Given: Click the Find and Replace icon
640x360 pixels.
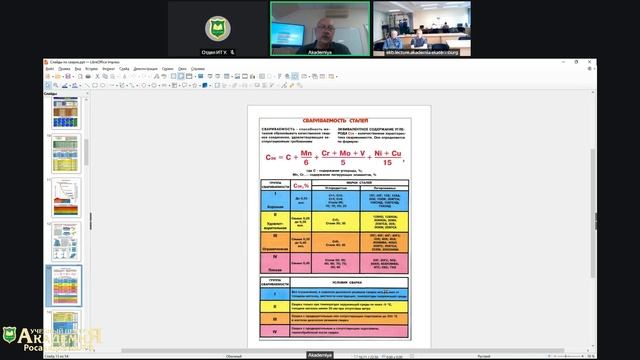Looking at the screenshot, I should [x=156, y=76].
